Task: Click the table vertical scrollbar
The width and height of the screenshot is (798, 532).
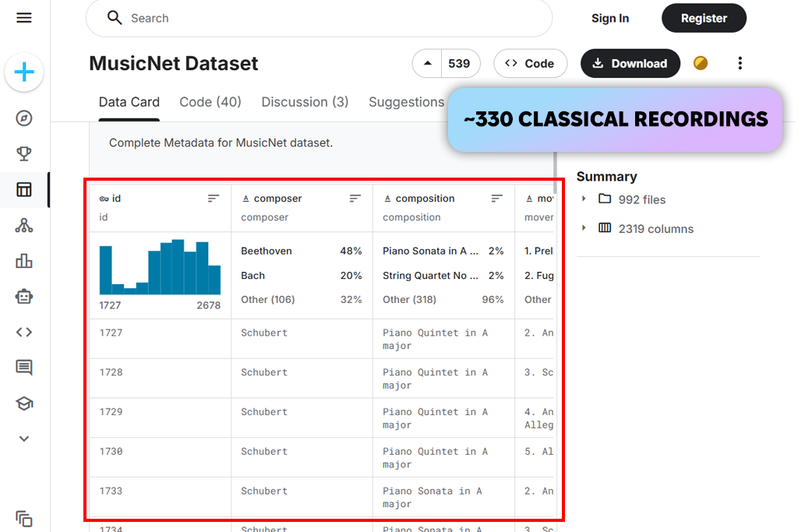Action: pos(554,173)
